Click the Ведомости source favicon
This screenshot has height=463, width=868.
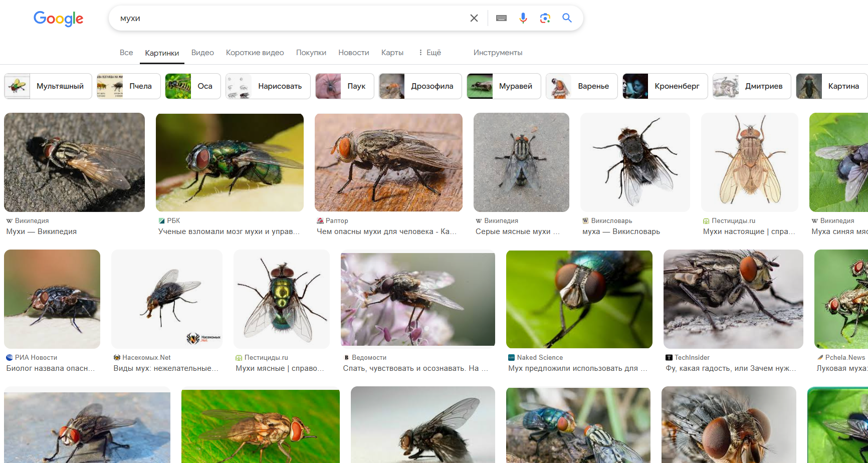point(346,357)
